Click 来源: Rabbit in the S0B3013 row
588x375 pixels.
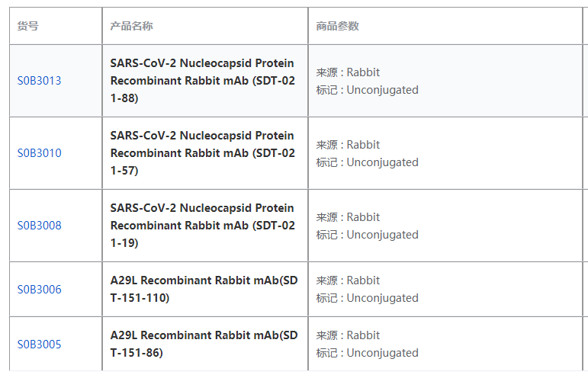point(349,72)
